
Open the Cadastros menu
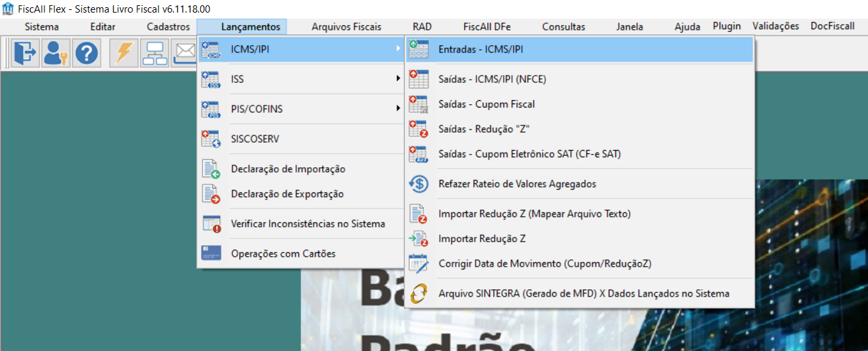point(168,27)
